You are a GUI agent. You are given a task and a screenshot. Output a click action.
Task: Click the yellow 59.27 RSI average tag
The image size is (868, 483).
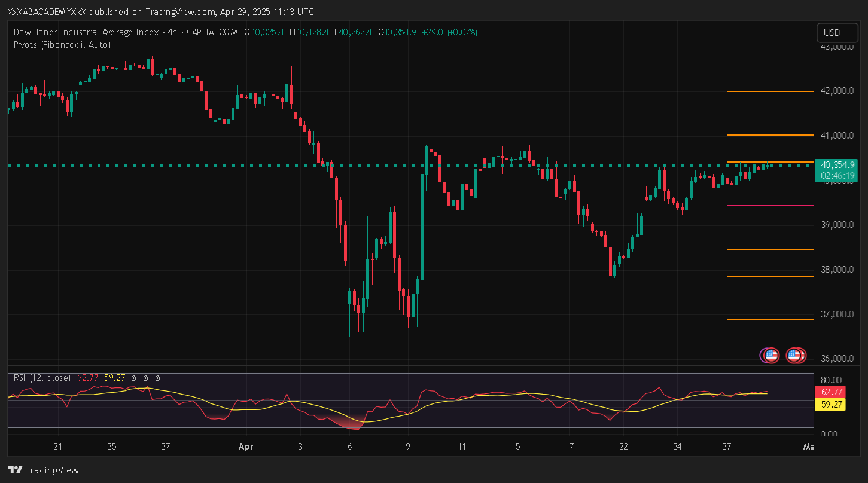click(832, 405)
